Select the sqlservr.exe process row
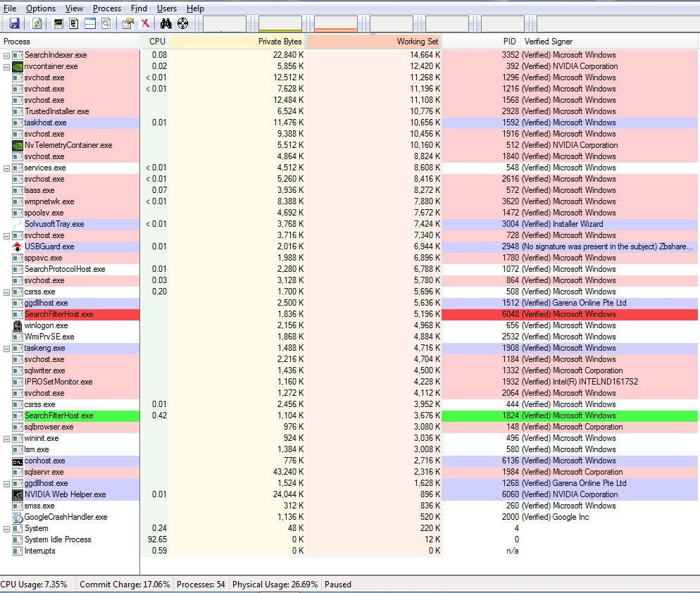Image resolution: width=700 pixels, height=593 pixels. click(x=350, y=472)
